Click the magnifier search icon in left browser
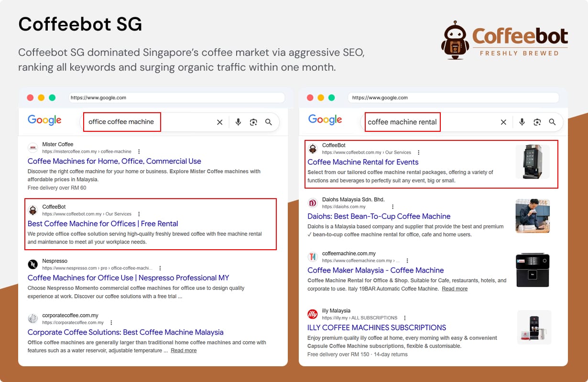Viewport: 588px width, 382px height. [x=269, y=122]
